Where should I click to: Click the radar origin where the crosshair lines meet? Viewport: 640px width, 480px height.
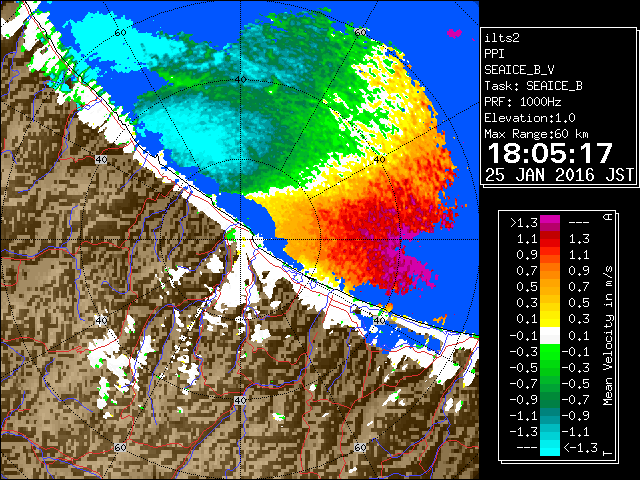pos(240,240)
